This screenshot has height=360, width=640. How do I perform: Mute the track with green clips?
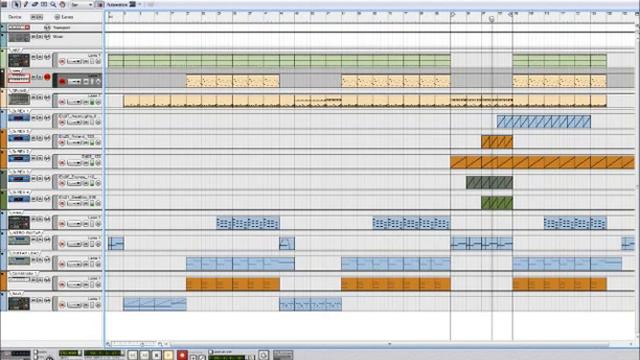34,57
